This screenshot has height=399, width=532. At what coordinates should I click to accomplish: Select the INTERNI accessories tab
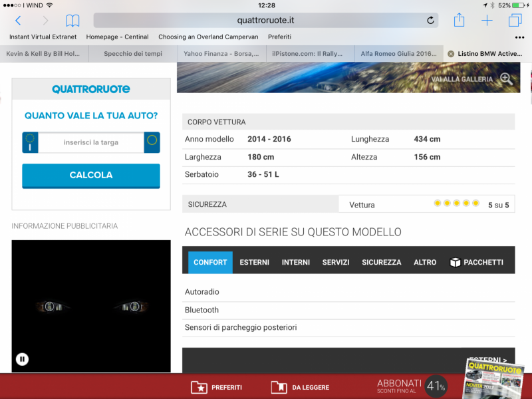coord(296,262)
